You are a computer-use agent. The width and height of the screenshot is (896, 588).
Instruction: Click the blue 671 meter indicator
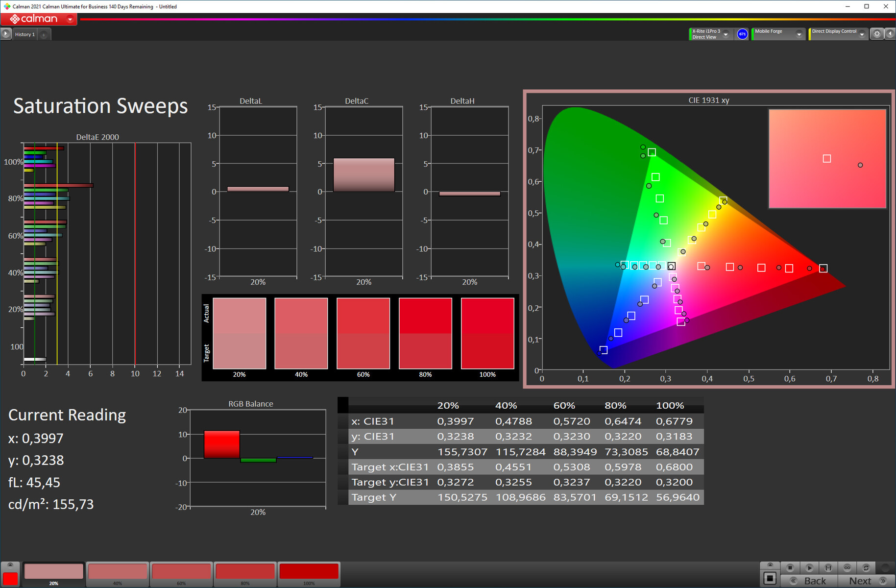(742, 34)
